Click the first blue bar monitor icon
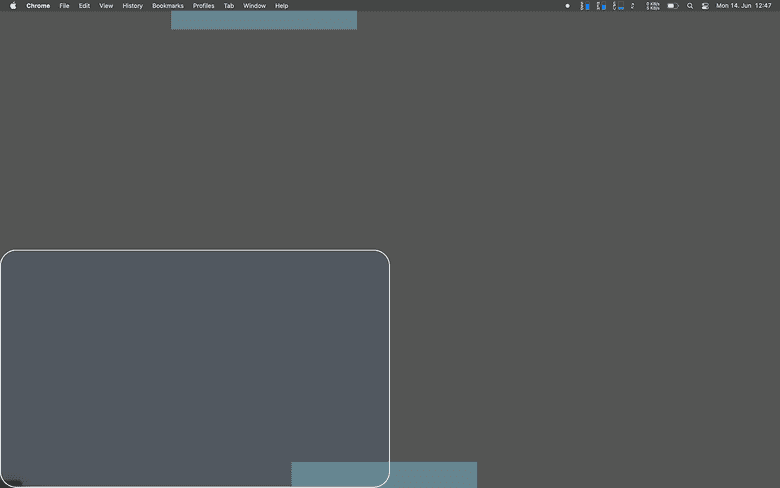780x488 pixels. point(585,6)
